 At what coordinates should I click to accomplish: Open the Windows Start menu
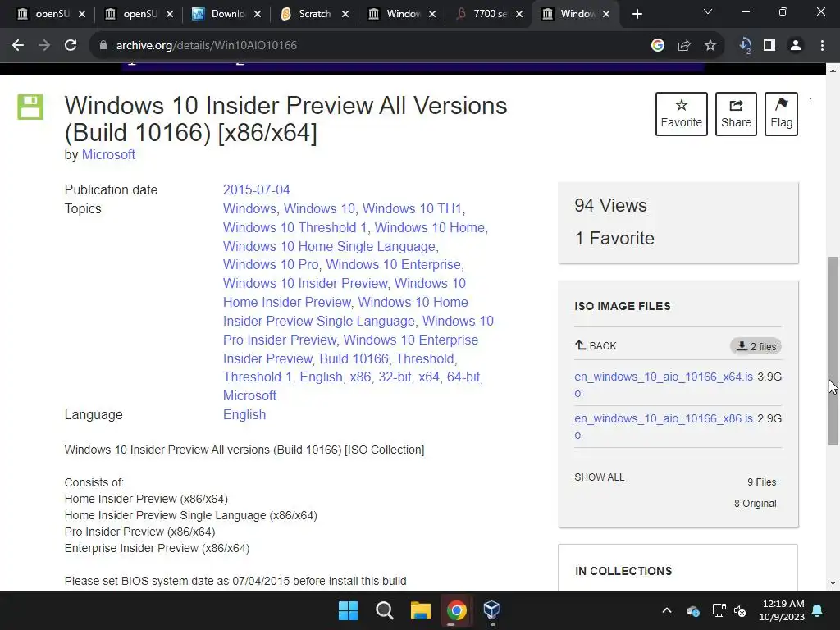[348, 610]
